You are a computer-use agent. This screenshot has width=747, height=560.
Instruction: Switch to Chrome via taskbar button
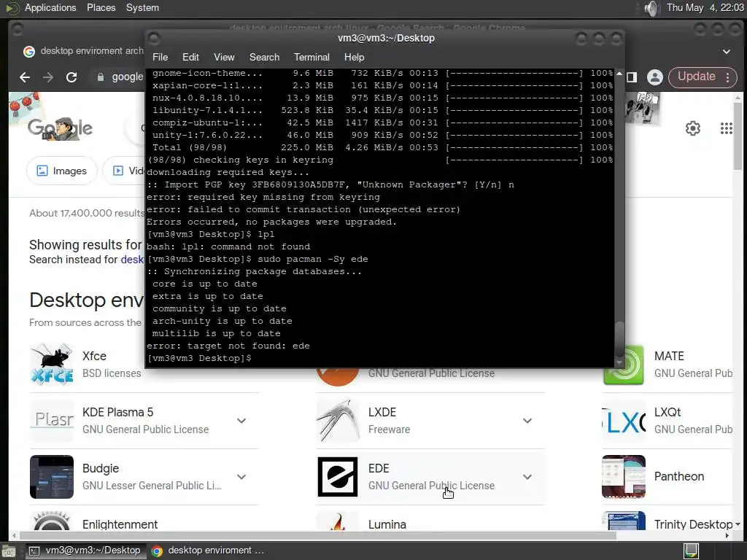[x=208, y=551]
